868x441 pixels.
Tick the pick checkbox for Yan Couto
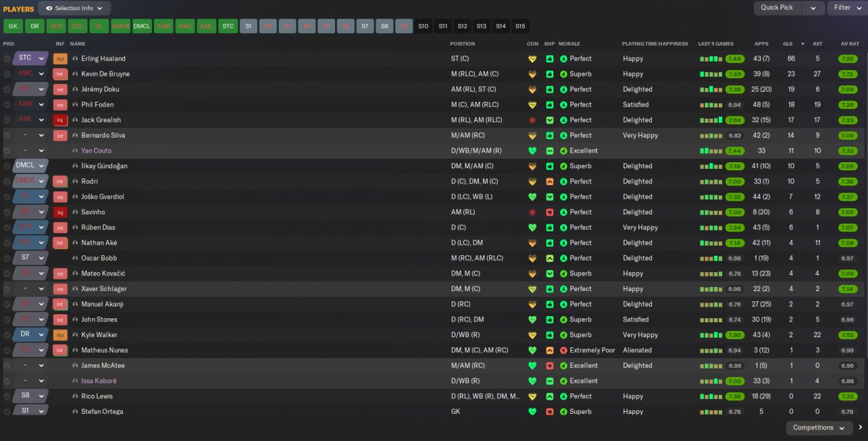[7, 151]
